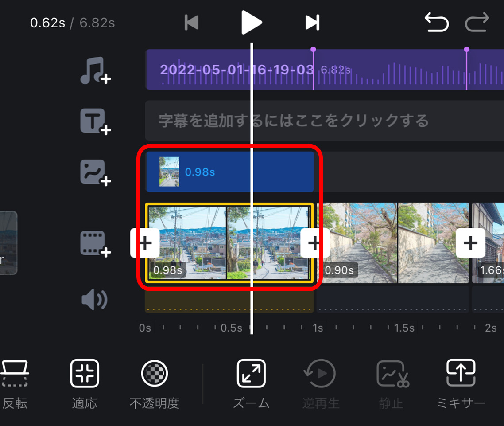Click the 0s mark on the time ruler
The width and height of the screenshot is (504, 426).
click(145, 328)
